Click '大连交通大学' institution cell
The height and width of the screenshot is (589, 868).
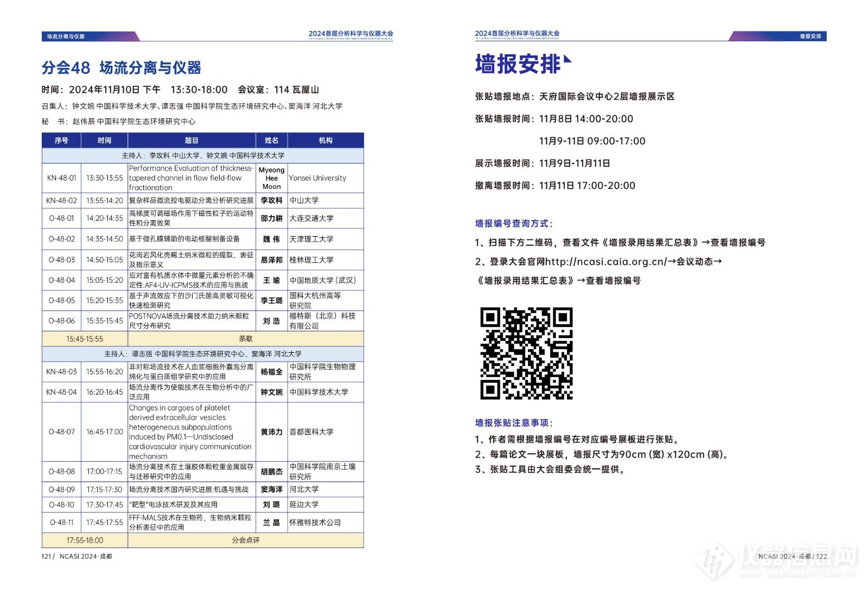(x=325, y=218)
